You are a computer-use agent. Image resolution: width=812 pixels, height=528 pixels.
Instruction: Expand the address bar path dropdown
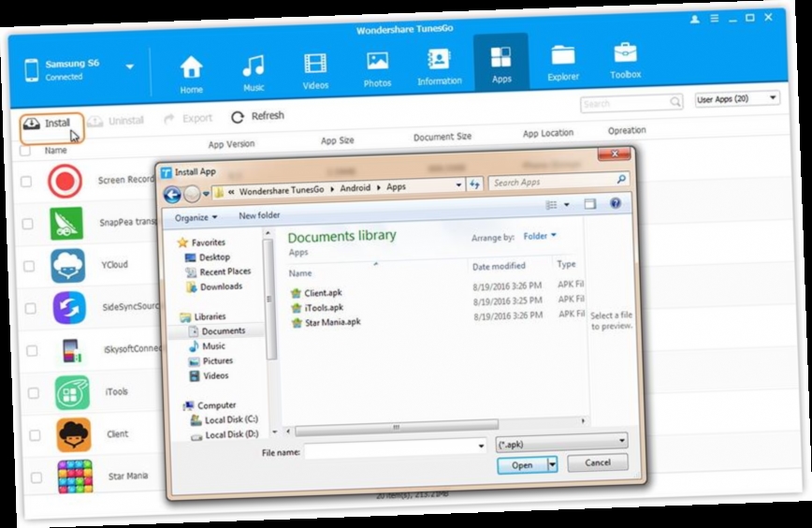tap(458, 185)
